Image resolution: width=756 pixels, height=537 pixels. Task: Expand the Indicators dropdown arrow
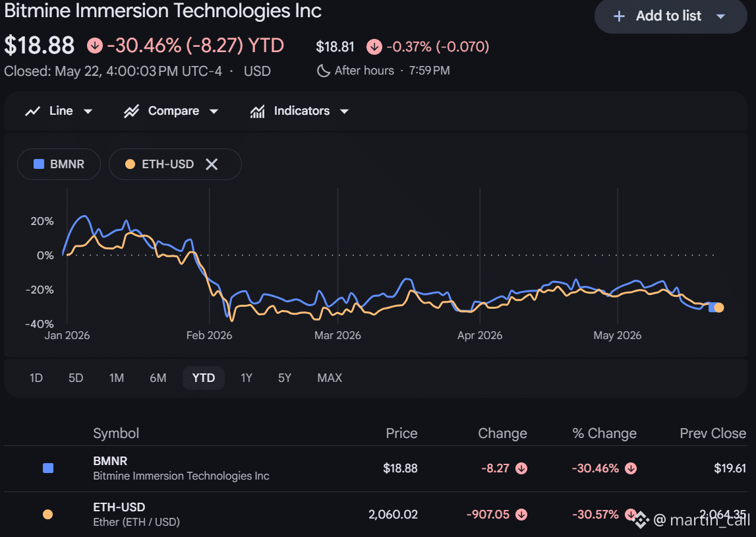click(x=344, y=111)
